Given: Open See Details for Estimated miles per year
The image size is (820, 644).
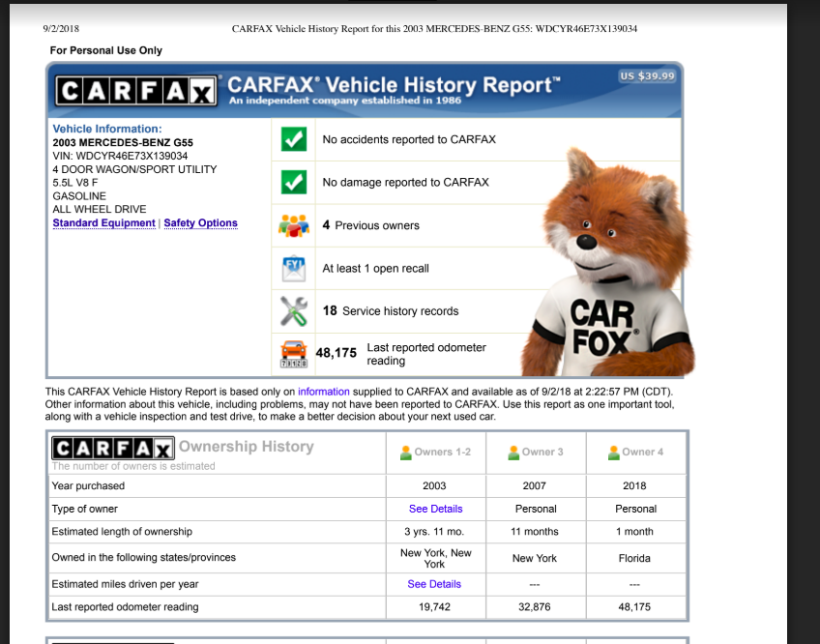Looking at the screenshot, I should tap(434, 584).
